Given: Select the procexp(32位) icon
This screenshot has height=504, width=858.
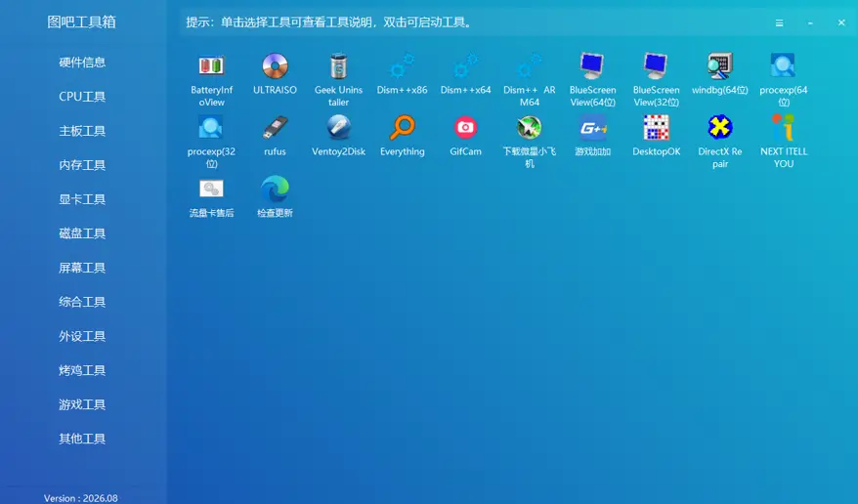Looking at the screenshot, I should pos(211,127).
